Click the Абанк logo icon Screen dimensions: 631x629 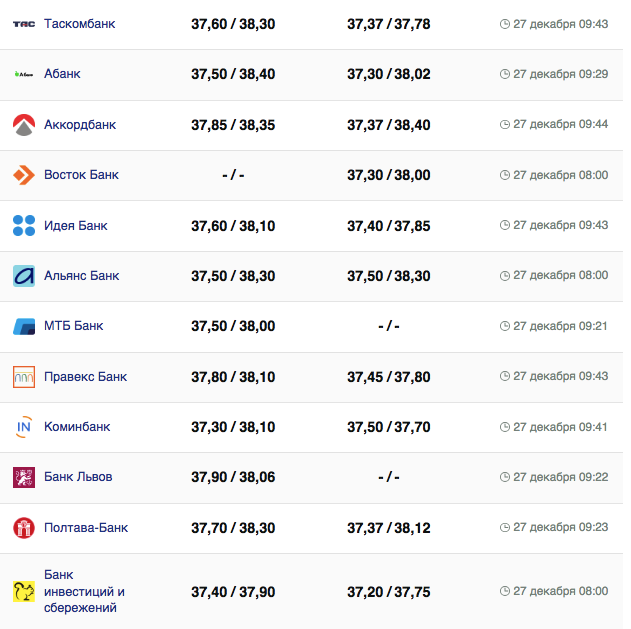pyautogui.click(x=24, y=74)
